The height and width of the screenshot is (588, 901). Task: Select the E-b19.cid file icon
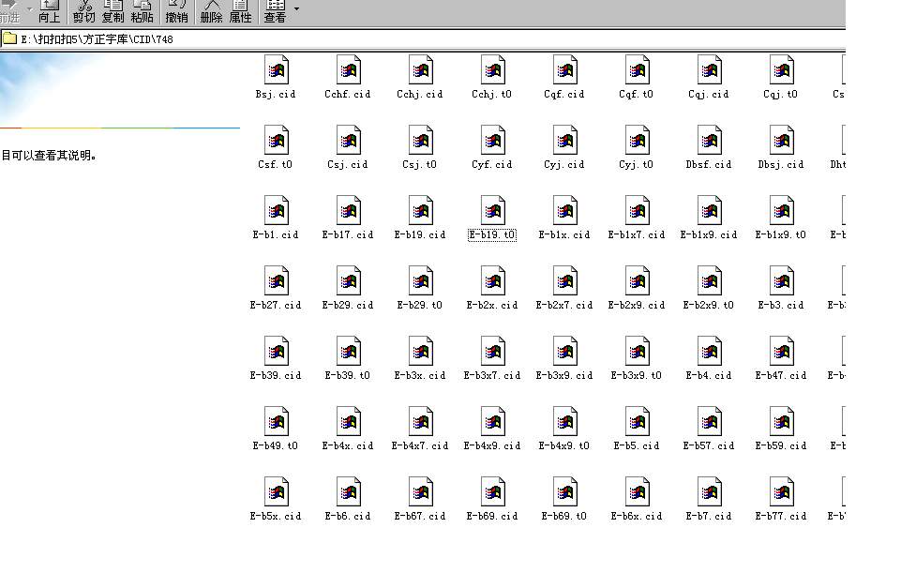tap(421, 210)
